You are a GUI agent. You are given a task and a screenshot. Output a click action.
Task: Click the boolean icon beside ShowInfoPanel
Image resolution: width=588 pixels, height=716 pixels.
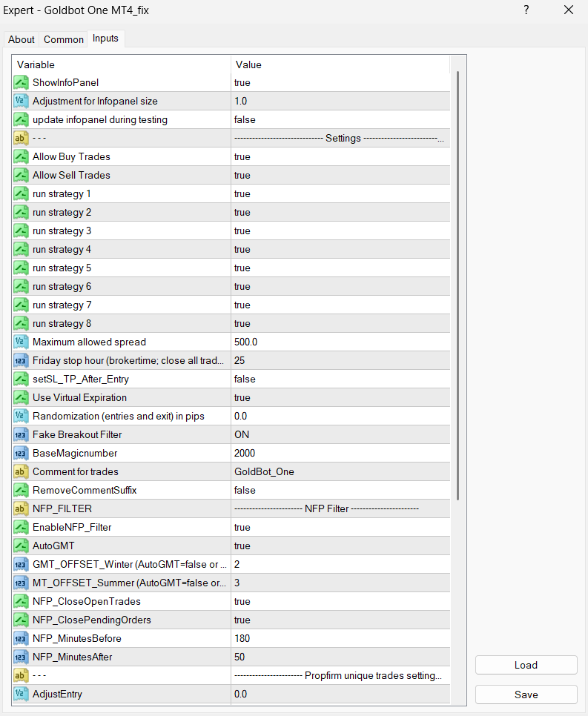(x=21, y=82)
